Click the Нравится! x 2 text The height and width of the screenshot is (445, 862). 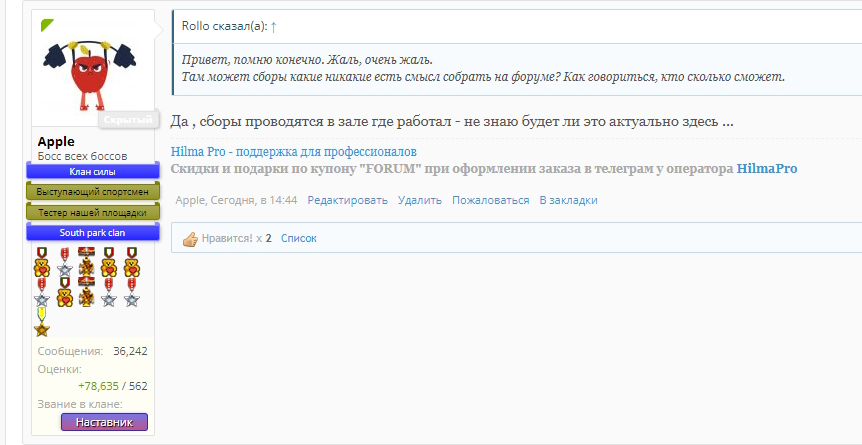236,239
